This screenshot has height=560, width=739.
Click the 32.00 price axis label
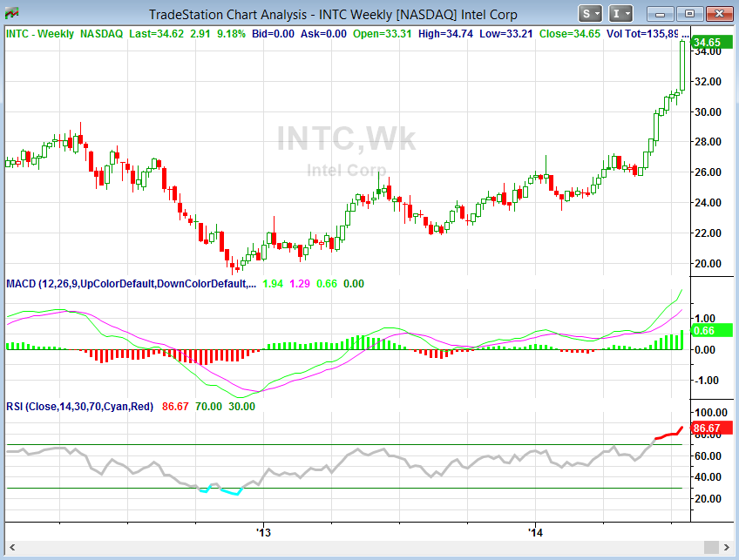[x=708, y=82]
